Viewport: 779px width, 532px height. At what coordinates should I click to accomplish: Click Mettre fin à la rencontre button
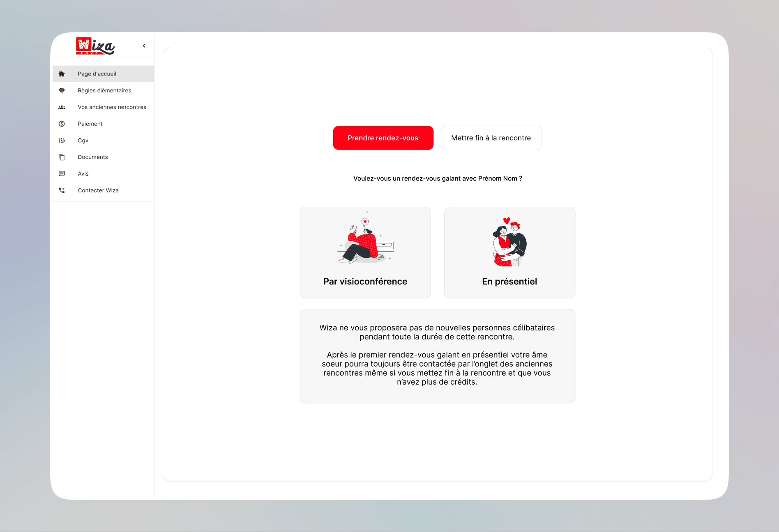click(x=491, y=138)
